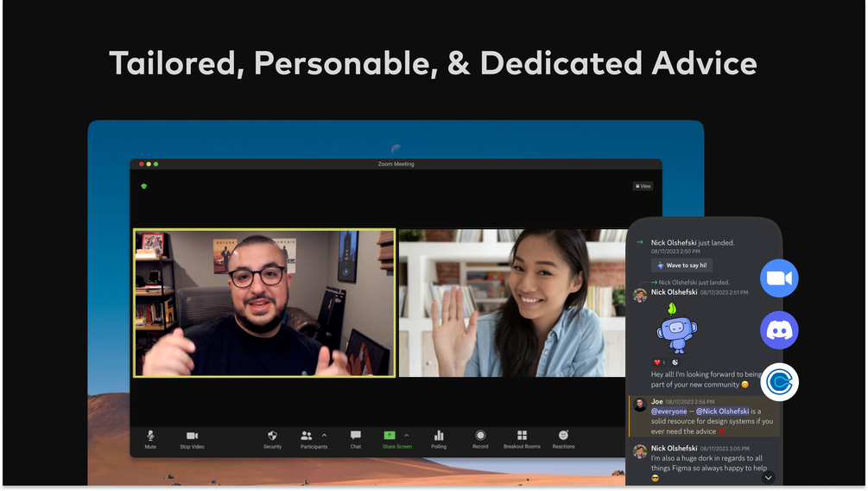Click the @Nick Olshefski mention
Viewport: 868px width, 491px height.
coord(722,411)
